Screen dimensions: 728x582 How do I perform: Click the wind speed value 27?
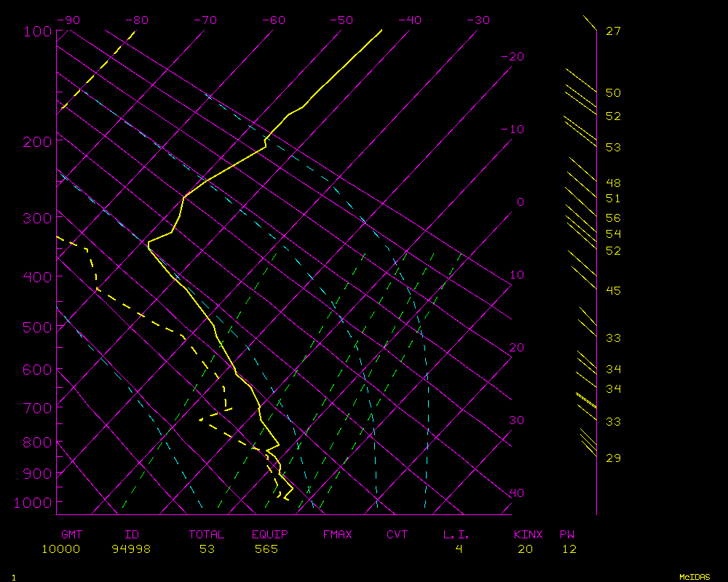click(613, 31)
